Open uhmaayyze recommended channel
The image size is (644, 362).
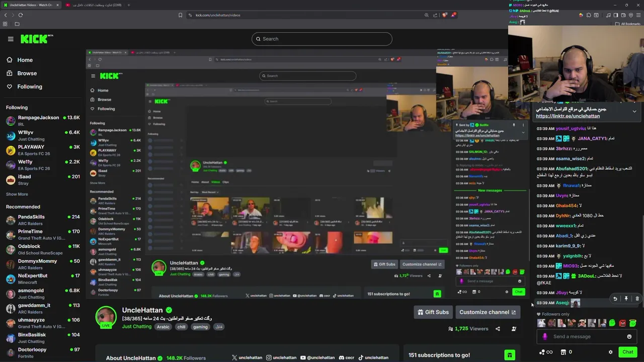click(x=43, y=323)
